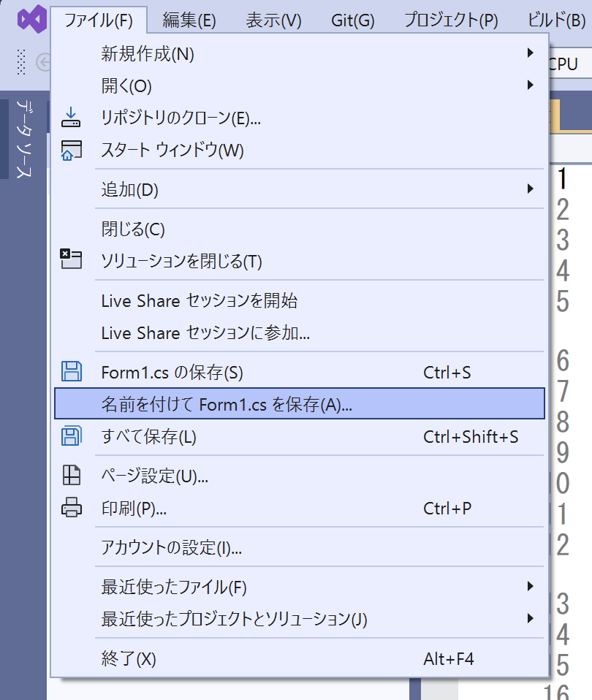Choose スタート ウィンドウ(W) entry
Viewport: 592px width, 700px height.
[x=300, y=150]
